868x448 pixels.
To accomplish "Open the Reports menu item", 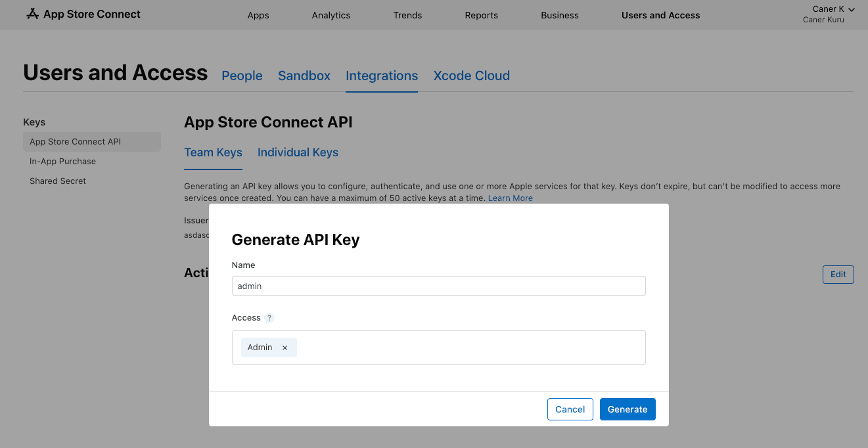I will [481, 14].
